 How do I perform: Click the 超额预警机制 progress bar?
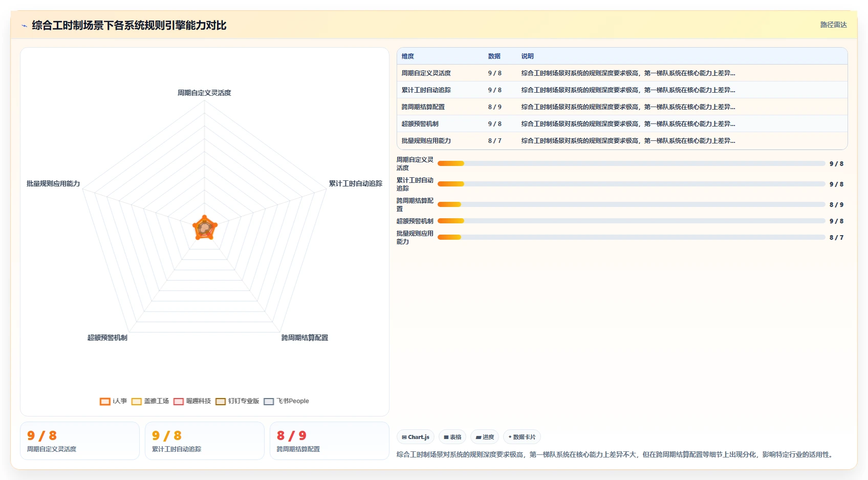(632, 221)
